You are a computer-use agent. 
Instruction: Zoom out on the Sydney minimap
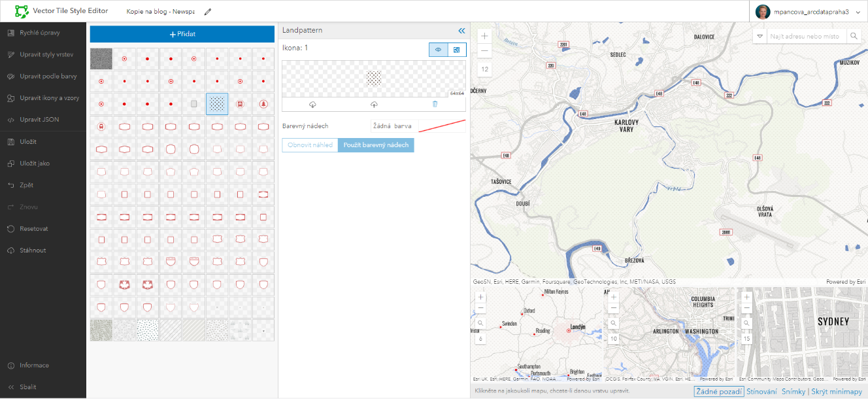coord(746,307)
